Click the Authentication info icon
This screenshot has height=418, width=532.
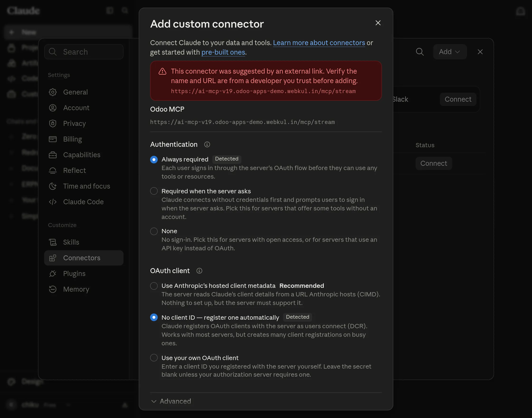pyautogui.click(x=207, y=144)
